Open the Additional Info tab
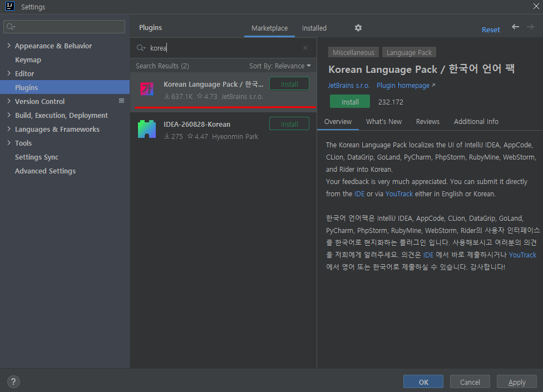This screenshot has height=392, width=543. 476,121
